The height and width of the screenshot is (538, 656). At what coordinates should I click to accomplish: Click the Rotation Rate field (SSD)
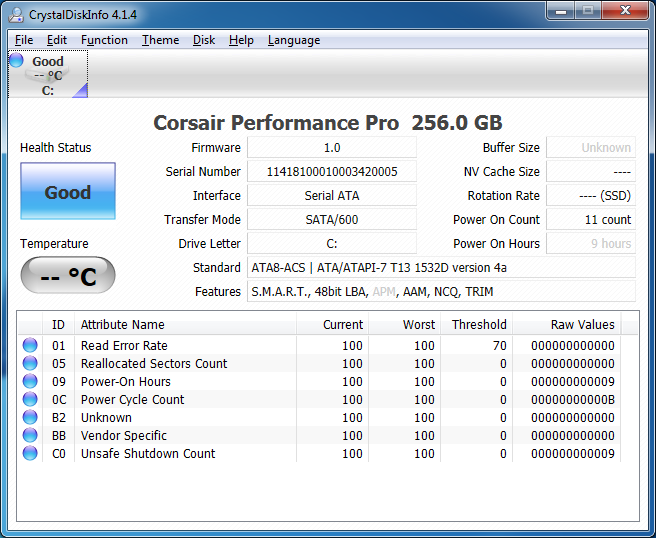click(591, 195)
